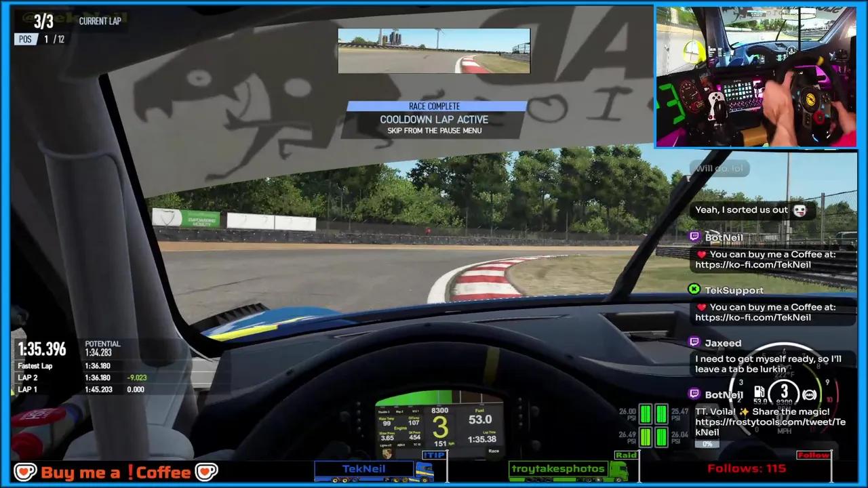Click the green TekSupport chat badge icon
Image resolution: width=868 pixels, height=488 pixels.
(694, 290)
